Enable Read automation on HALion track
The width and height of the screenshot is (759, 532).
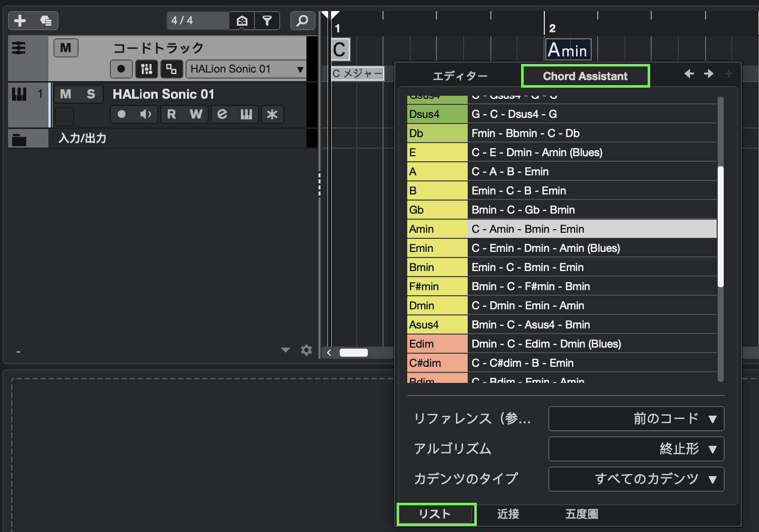171,114
